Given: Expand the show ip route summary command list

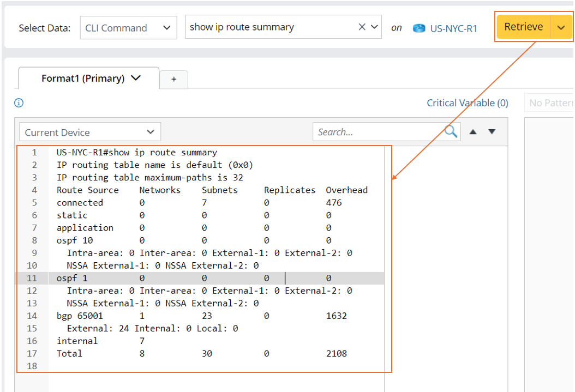Looking at the screenshot, I should [x=375, y=27].
